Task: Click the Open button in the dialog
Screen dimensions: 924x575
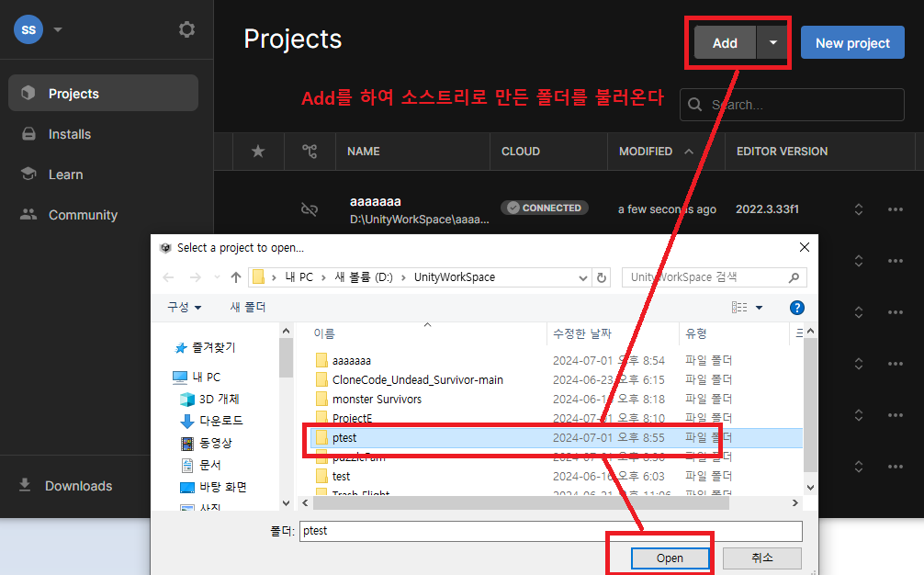Action: [670, 558]
